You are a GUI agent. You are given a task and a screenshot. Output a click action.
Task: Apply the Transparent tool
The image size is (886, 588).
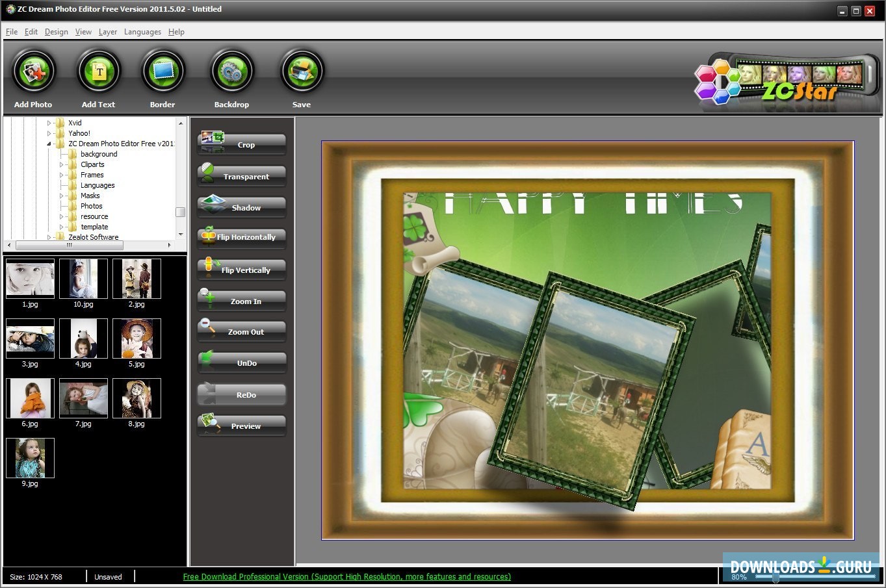click(242, 175)
